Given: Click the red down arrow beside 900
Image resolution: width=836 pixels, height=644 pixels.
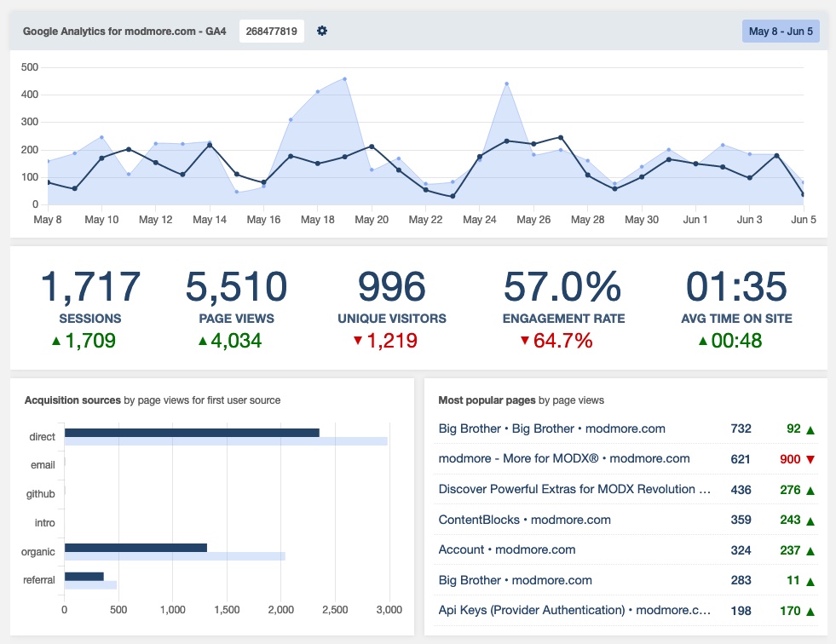Looking at the screenshot, I should point(811,459).
